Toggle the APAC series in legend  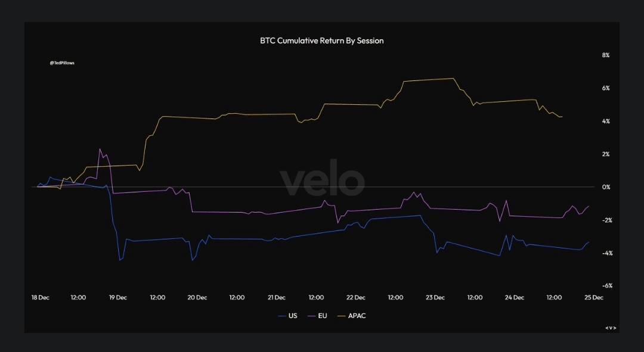(x=357, y=316)
